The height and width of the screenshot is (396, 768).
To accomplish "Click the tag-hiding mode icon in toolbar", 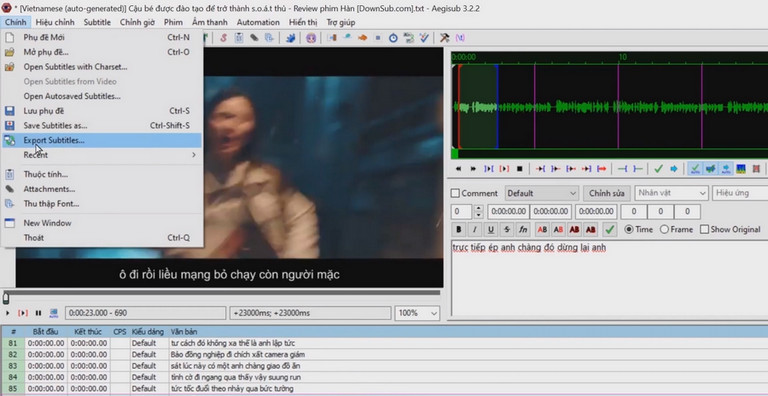I will 459,38.
